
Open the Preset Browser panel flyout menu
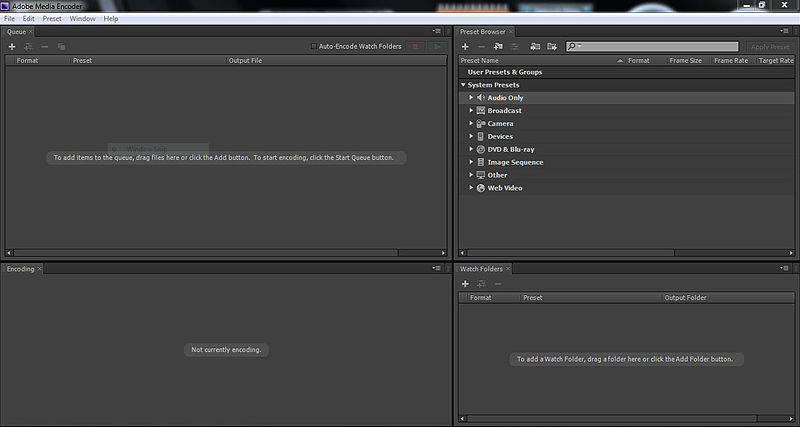click(x=784, y=31)
